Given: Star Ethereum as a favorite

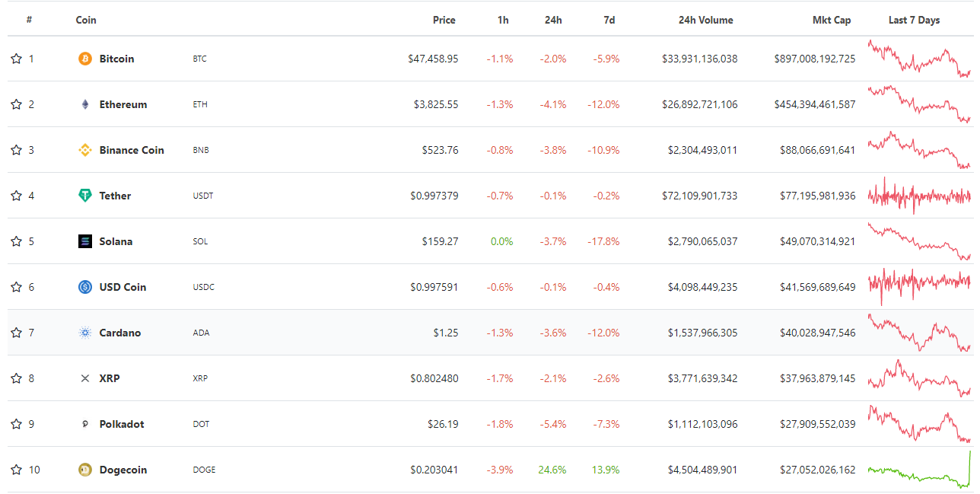Looking at the screenshot, I should (16, 104).
